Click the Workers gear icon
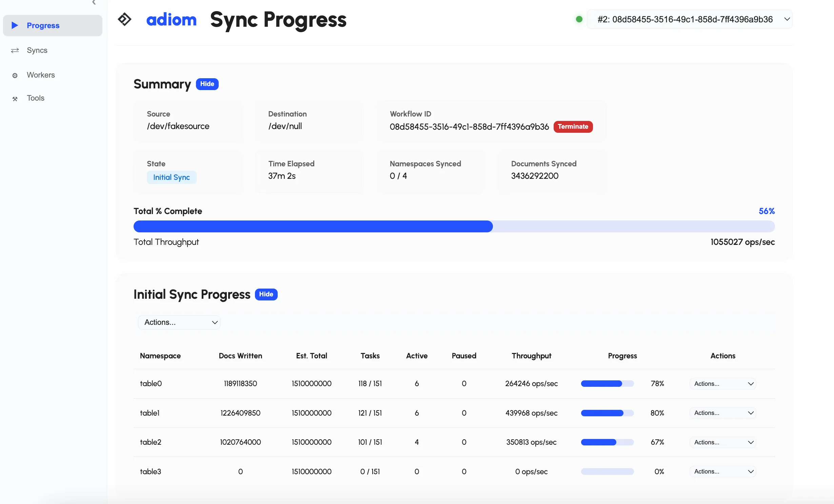Image resolution: width=834 pixels, height=504 pixels. point(15,75)
